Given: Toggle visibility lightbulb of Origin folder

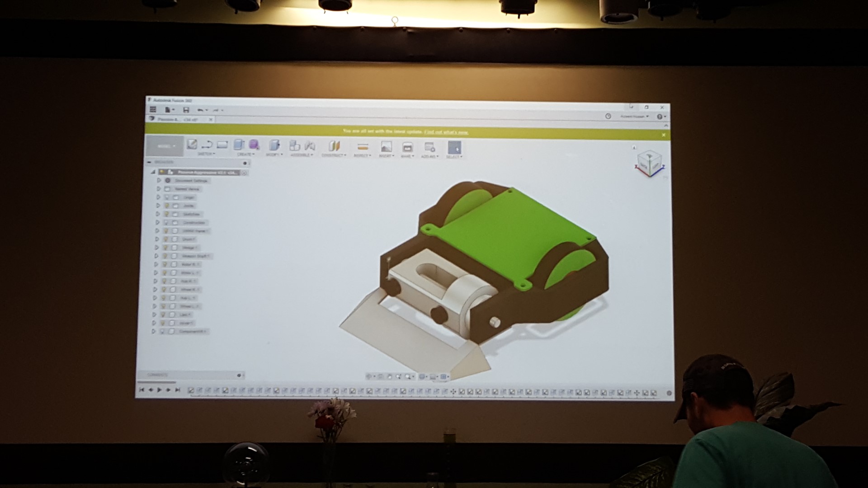Looking at the screenshot, I should tap(166, 197).
